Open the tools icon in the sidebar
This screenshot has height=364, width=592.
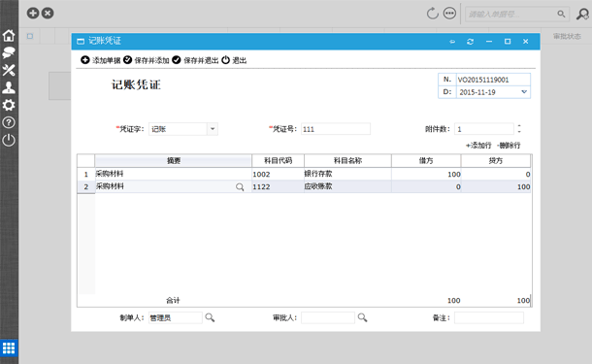tap(9, 70)
